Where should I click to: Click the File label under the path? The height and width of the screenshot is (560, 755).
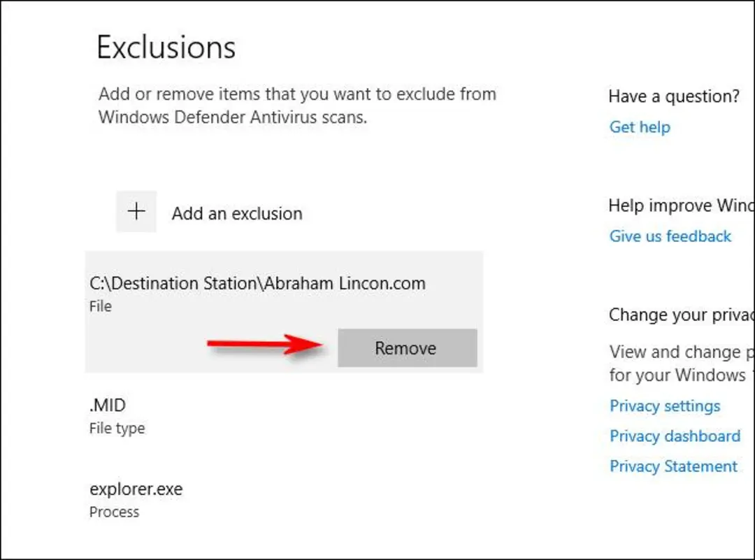click(x=100, y=306)
